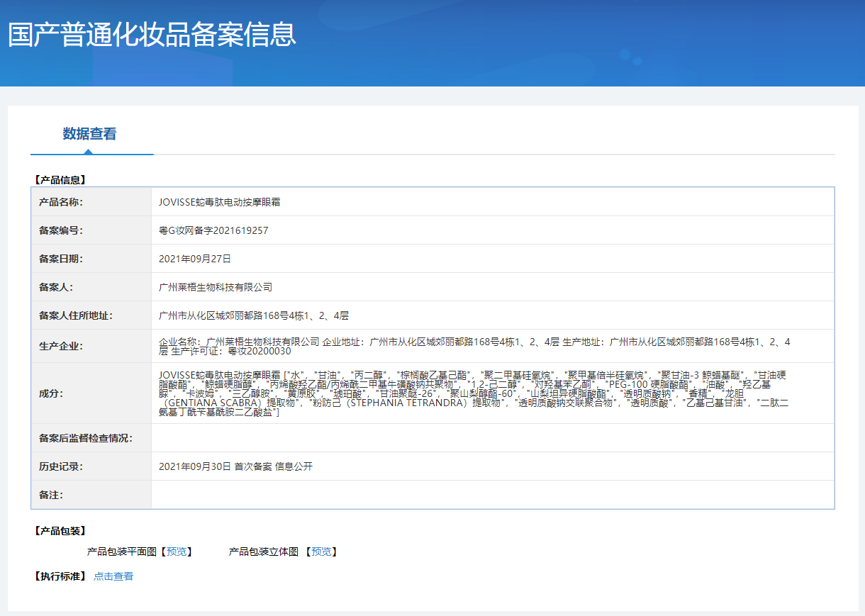The height and width of the screenshot is (616, 865).
Task: Click filing date value 2021年09月27日
Action: click(x=195, y=259)
